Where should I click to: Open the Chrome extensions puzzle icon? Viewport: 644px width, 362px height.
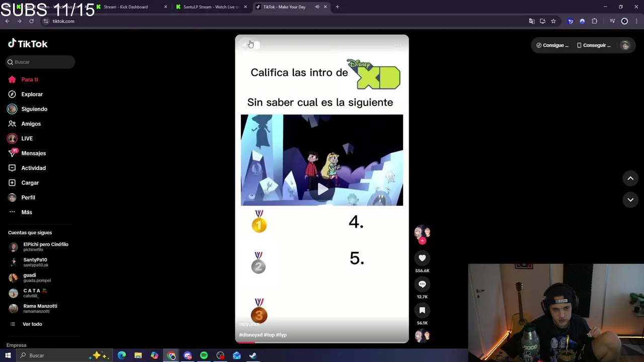click(x=595, y=21)
